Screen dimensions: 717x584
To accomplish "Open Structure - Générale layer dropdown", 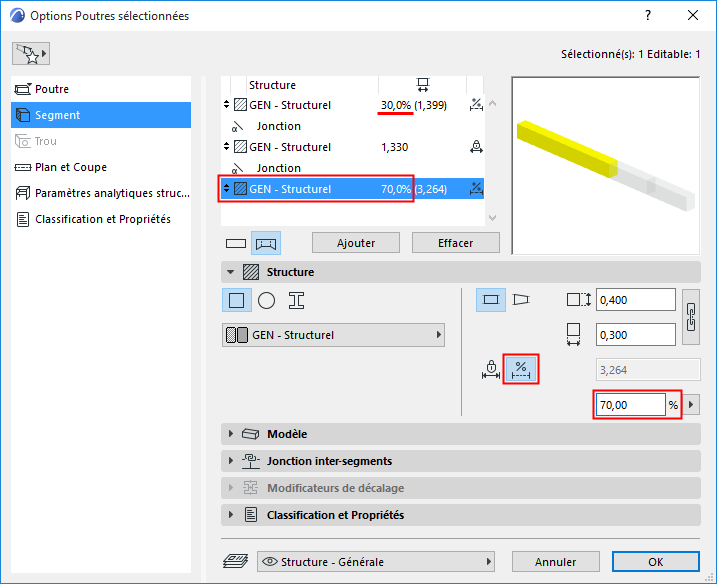I will (x=376, y=562).
